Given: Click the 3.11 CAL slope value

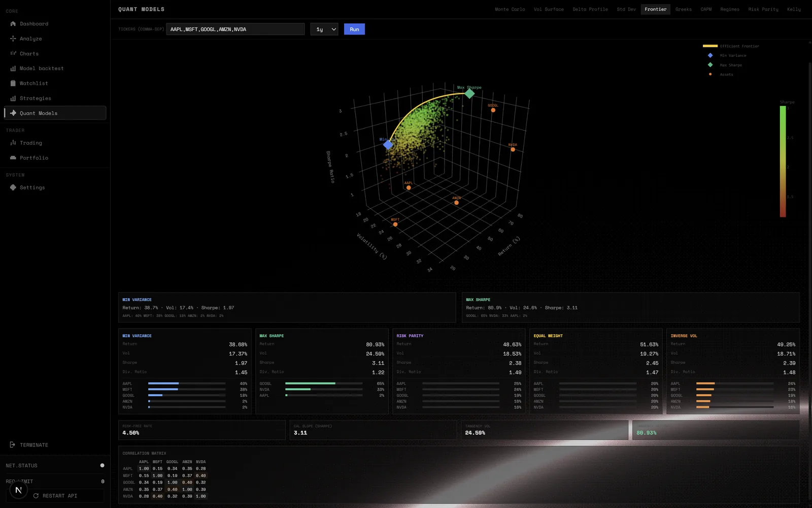Looking at the screenshot, I should [300, 433].
